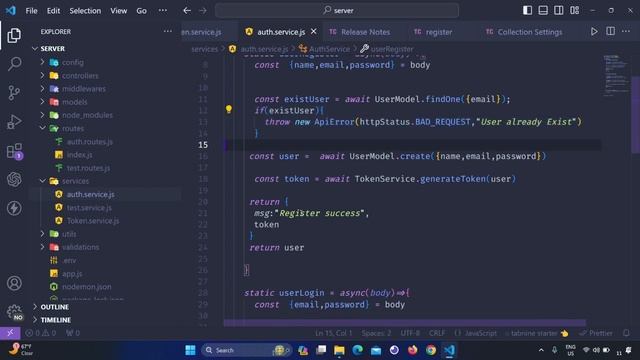Open test.service.js file
The height and width of the screenshot is (360, 640).
coord(89,208)
